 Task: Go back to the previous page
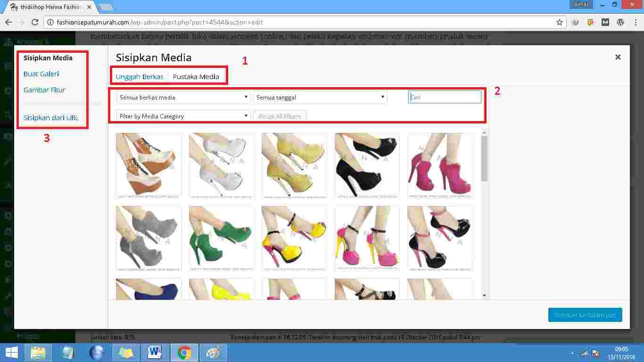[x=8, y=22]
